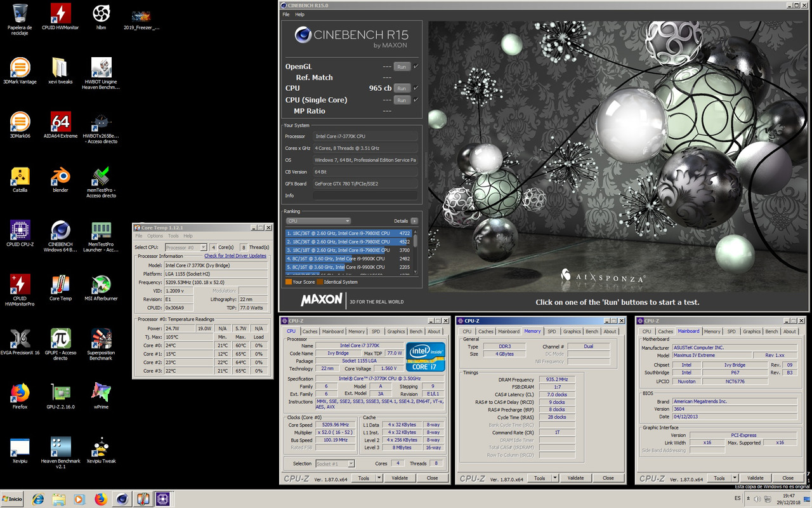Select the 18C/36T i9-7980XE 4722 ranking row
Viewport: 812px width, 508px height.
[x=350, y=233]
